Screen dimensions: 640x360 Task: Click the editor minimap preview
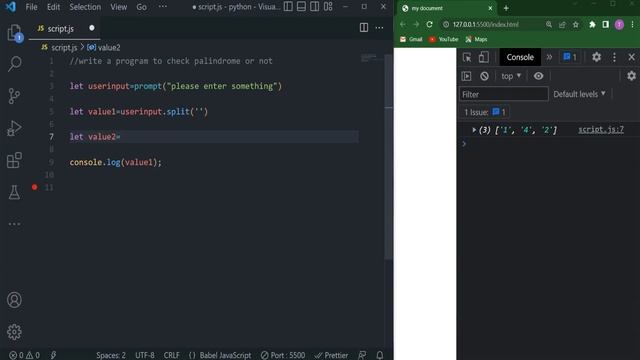pos(371,58)
